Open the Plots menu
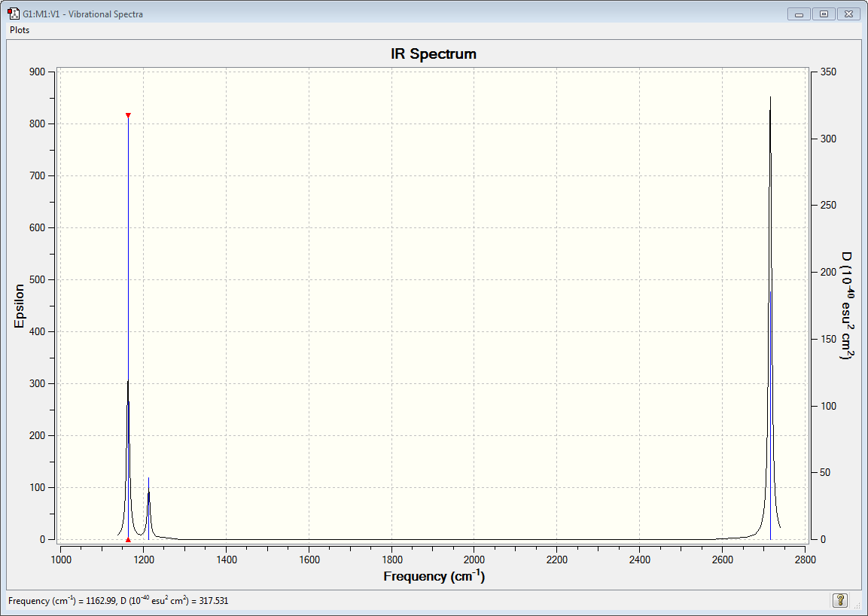Screen dimensions: 868x616 click(20, 30)
